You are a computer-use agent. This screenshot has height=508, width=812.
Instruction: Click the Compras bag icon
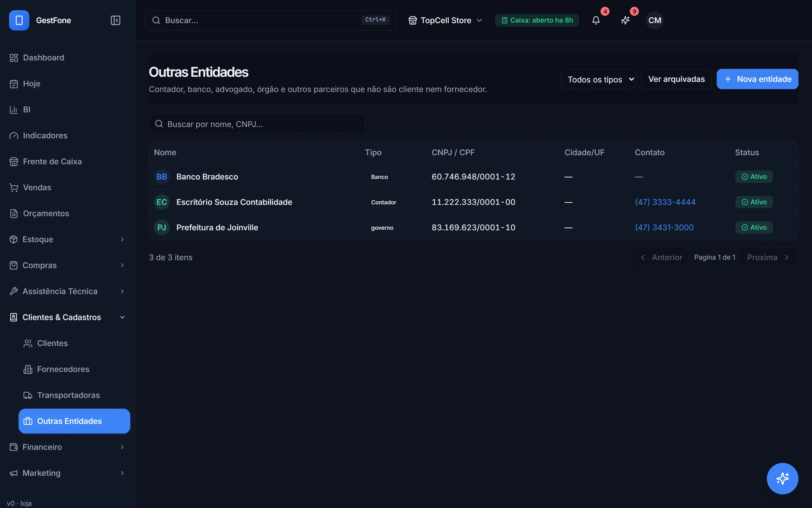pos(14,265)
